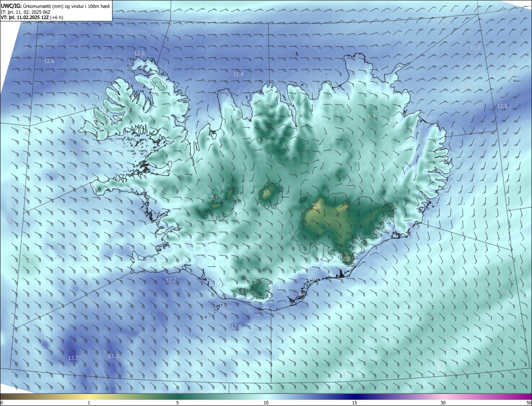The height and width of the screenshot is (406, 532).
Task: Click the 13.7 value in the southwest sea
Action: pyautogui.click(x=73, y=358)
